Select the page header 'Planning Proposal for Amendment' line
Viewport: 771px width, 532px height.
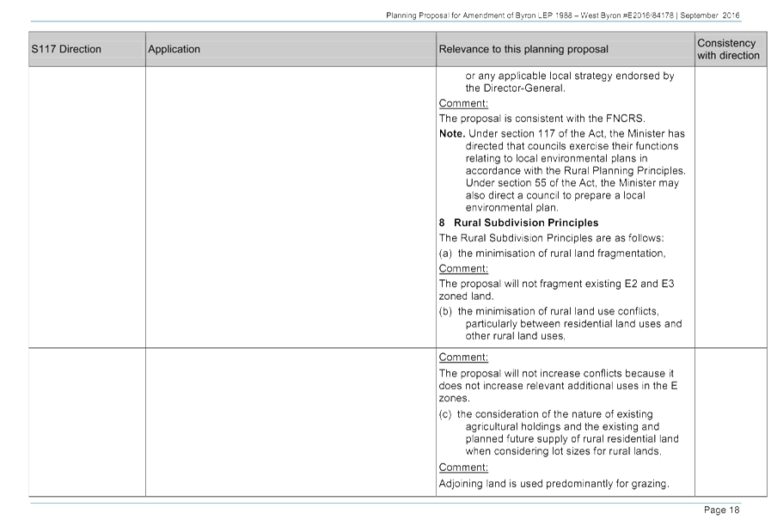[x=562, y=15]
